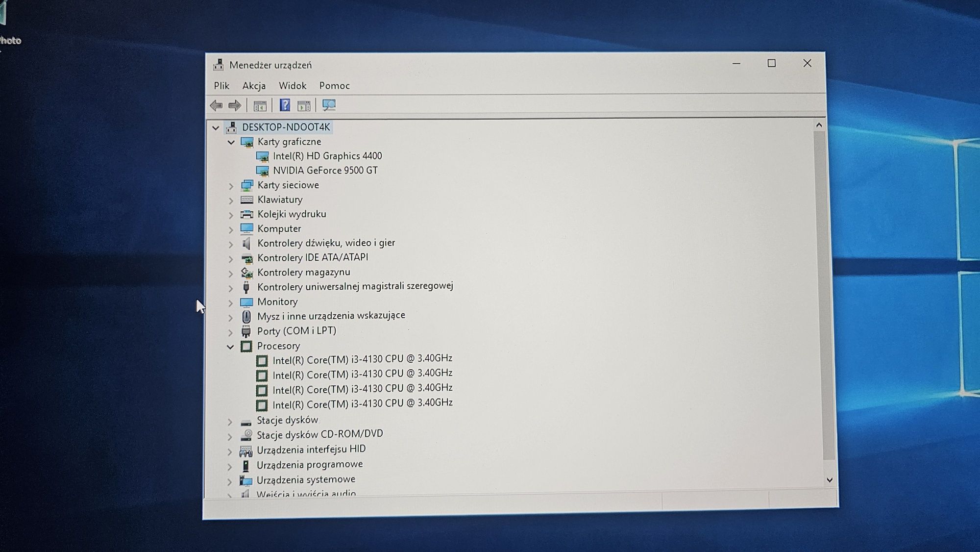Click the scan for hardware changes icon

pyautogui.click(x=329, y=105)
